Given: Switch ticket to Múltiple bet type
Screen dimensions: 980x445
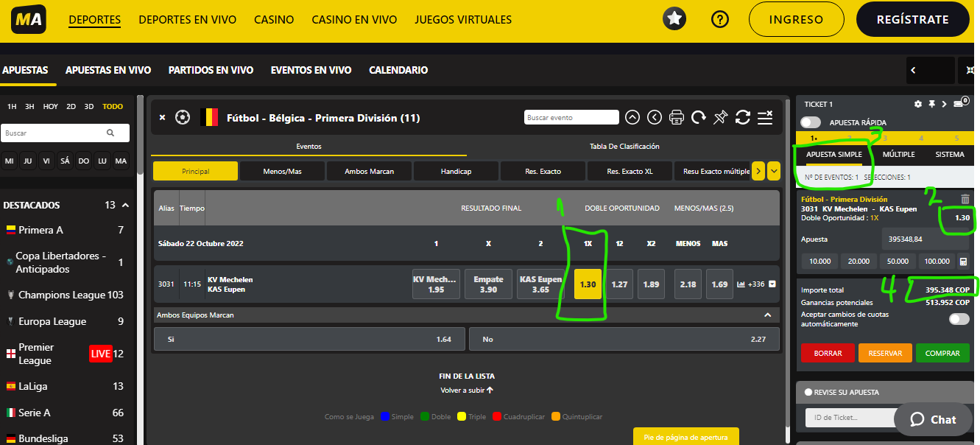Looking at the screenshot, I should pyautogui.click(x=898, y=155).
